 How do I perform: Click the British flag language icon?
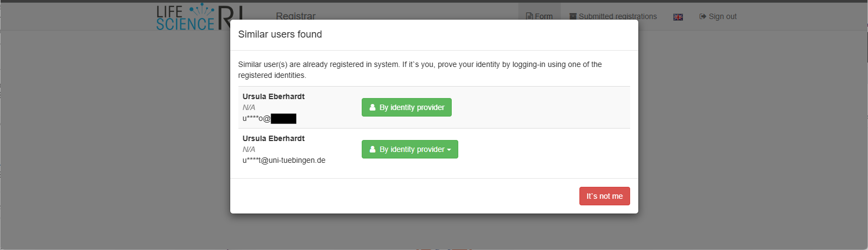[678, 17]
